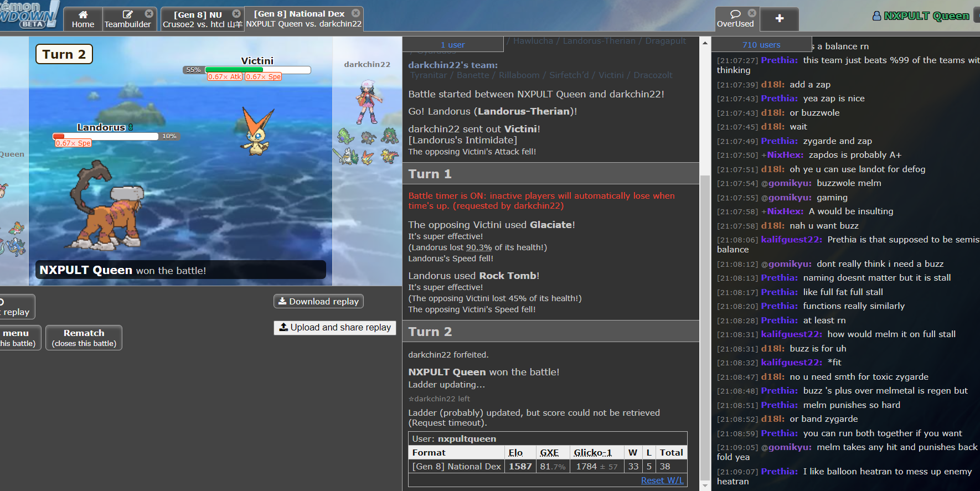
Task: Click the opposing Victini sprite
Action: coord(256,132)
